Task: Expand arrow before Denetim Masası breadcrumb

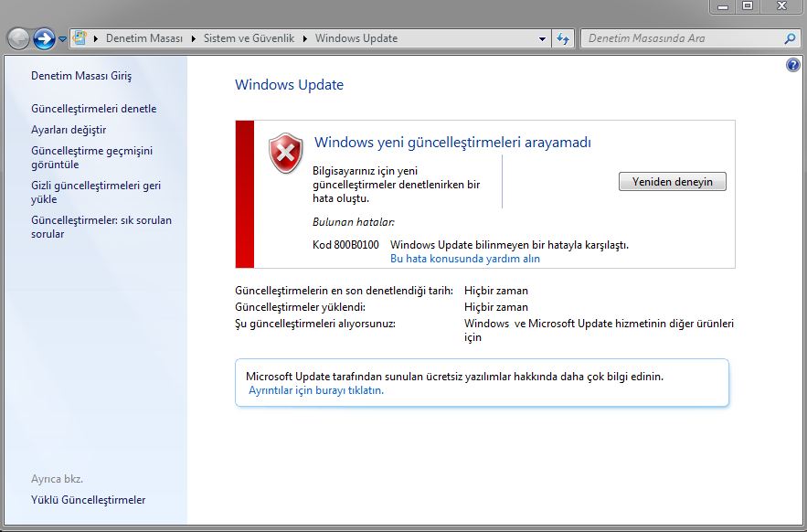Action: pos(96,38)
